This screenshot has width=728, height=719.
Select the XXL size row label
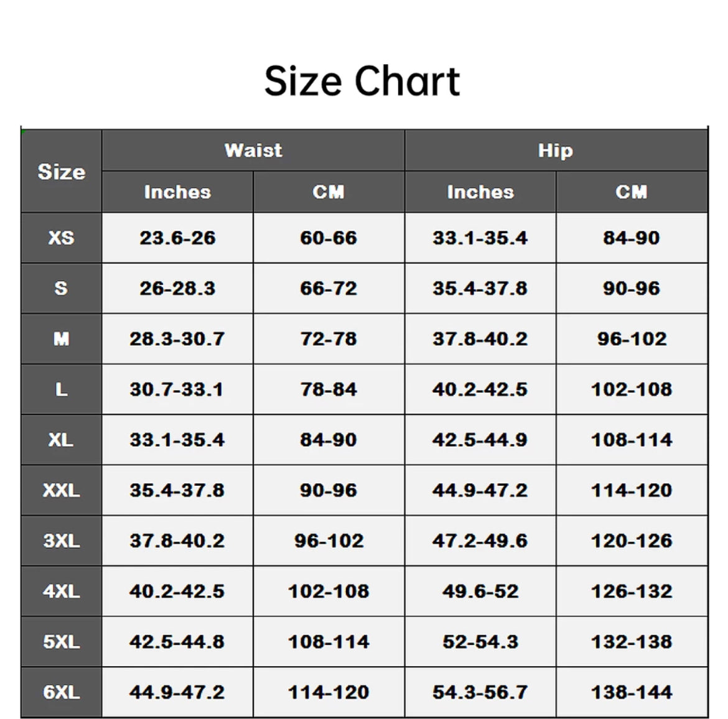[x=61, y=490]
